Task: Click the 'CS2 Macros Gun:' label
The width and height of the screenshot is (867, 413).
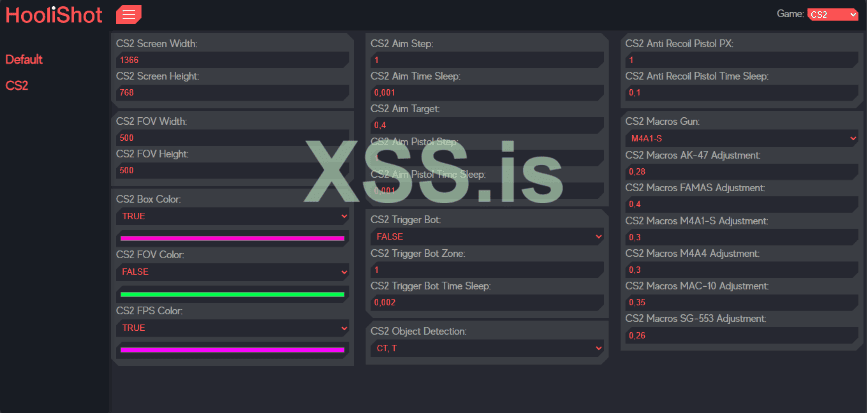Action: pyautogui.click(x=662, y=121)
